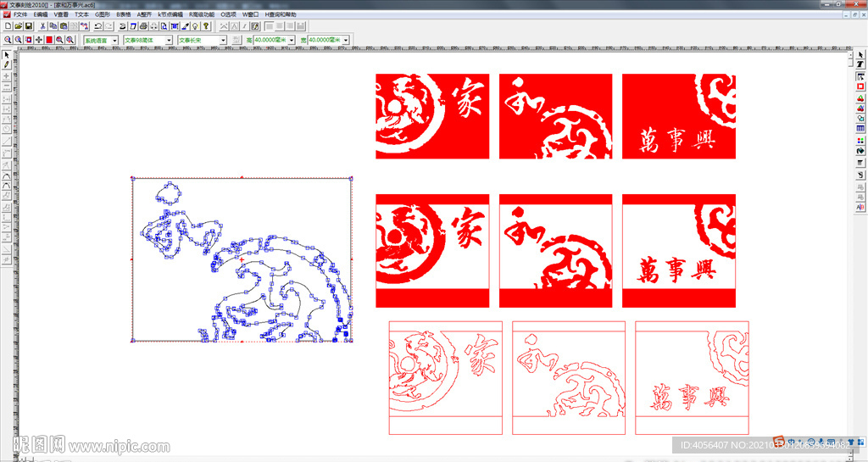Cut selection with the scissors icon
The image size is (868, 462).
(x=42, y=26)
